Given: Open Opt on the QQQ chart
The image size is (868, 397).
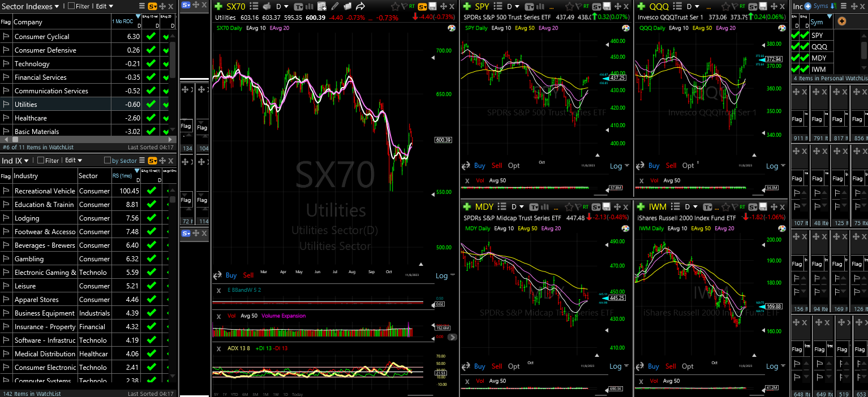Looking at the screenshot, I should 688,166.
